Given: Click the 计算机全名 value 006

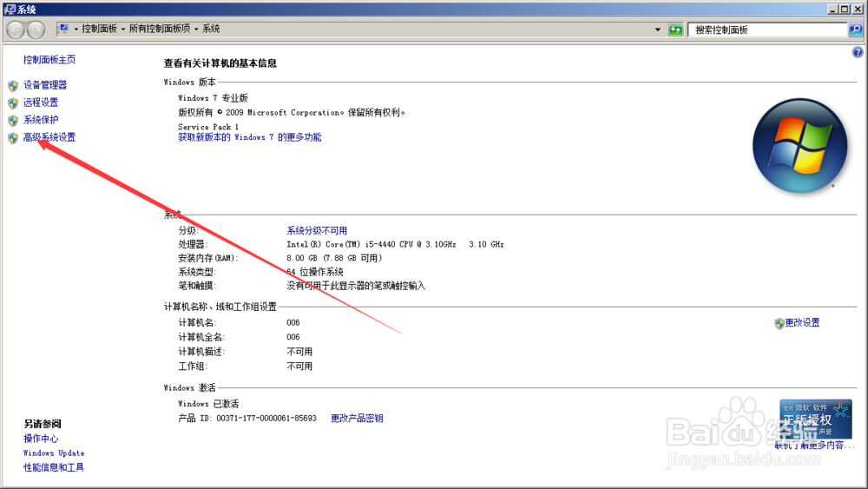Looking at the screenshot, I should [x=293, y=337].
